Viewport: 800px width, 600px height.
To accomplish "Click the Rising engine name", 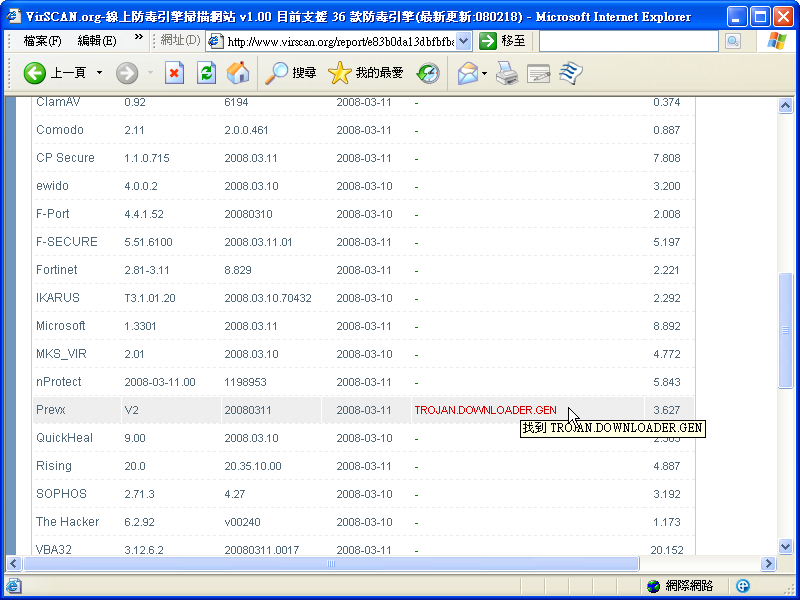I will coord(54,466).
